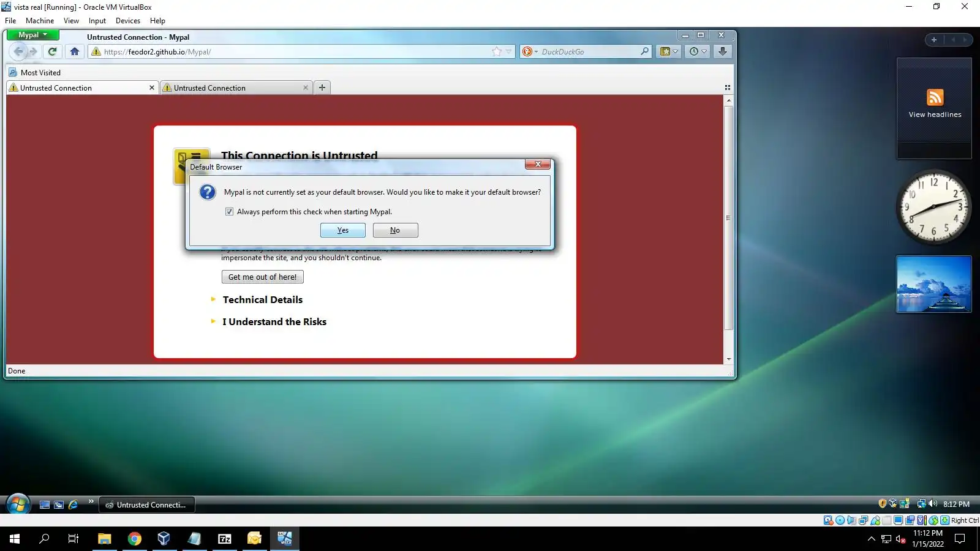Open a new tab with plus button
This screenshot has width=980, height=551.
coord(322,88)
